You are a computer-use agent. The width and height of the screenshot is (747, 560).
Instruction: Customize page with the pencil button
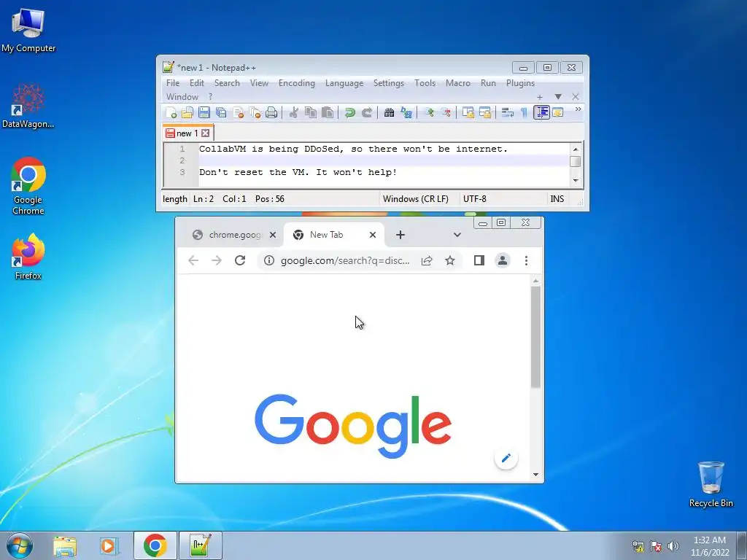506,458
